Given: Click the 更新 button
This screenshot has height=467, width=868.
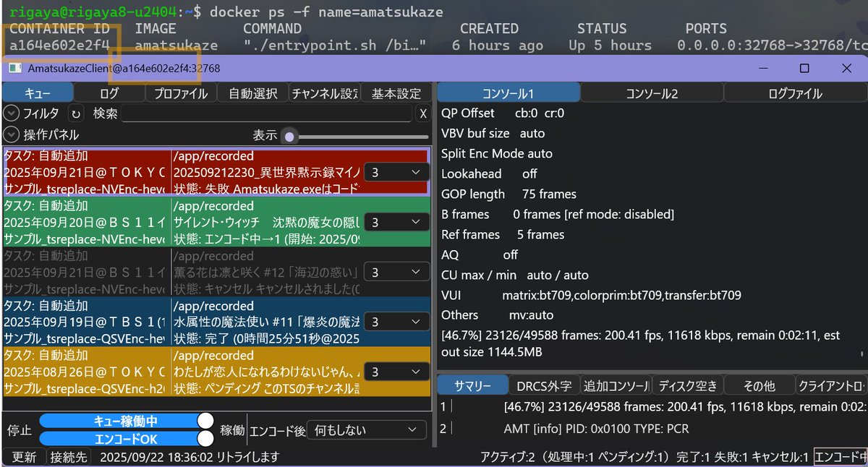Looking at the screenshot, I should (x=24, y=457).
